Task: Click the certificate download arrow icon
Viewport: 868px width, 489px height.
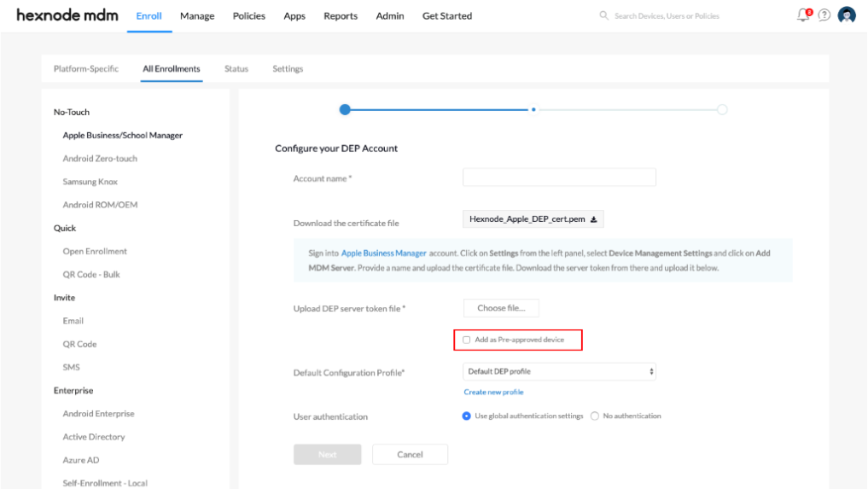Action: [593, 219]
